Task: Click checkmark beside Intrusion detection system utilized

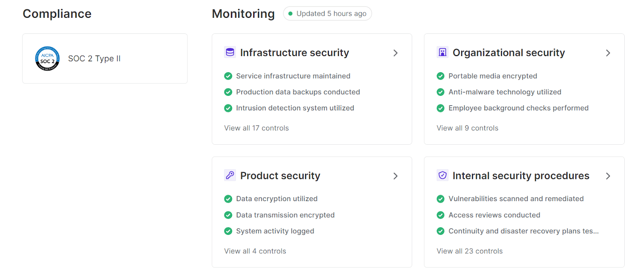Action: [228, 108]
